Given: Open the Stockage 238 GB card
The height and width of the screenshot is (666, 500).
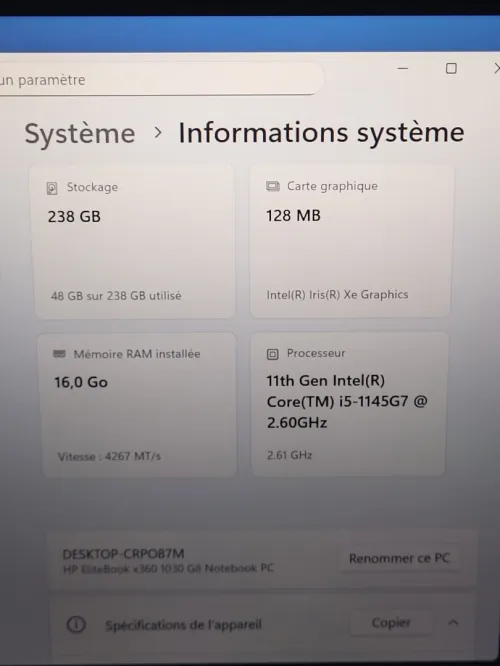Looking at the screenshot, I should click(133, 241).
